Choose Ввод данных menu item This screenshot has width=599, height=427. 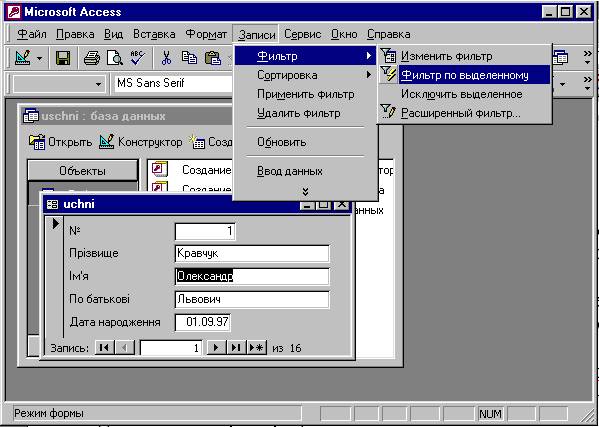tap(305, 171)
